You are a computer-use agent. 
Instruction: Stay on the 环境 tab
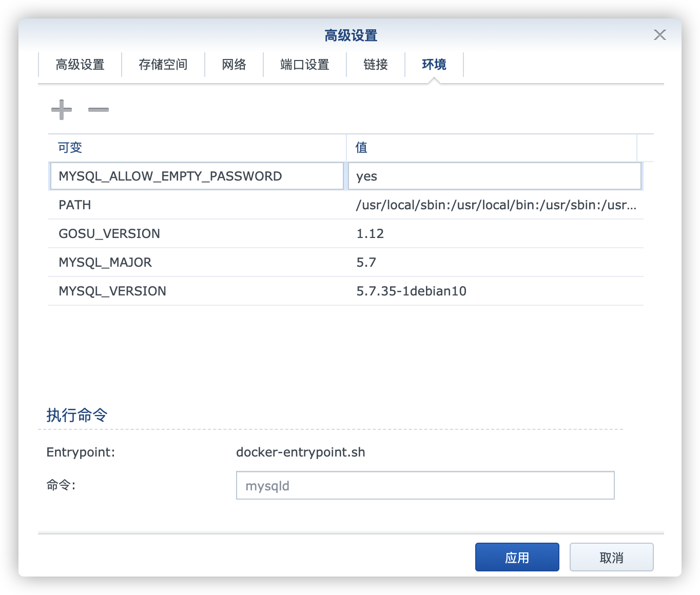(x=434, y=65)
